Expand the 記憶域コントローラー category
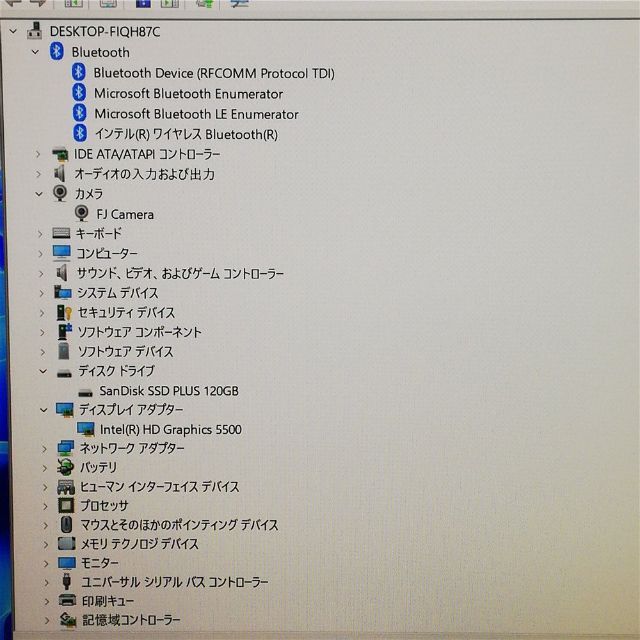Image resolution: width=640 pixels, height=640 pixels. (47, 620)
